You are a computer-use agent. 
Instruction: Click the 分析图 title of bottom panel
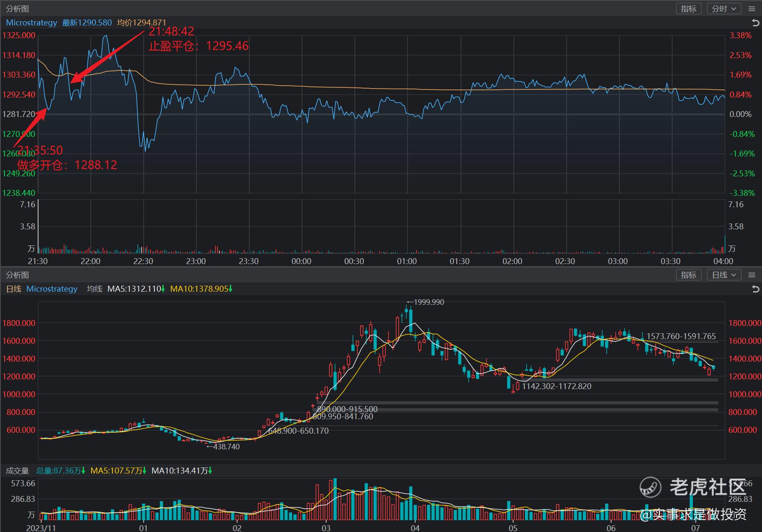pos(17,275)
